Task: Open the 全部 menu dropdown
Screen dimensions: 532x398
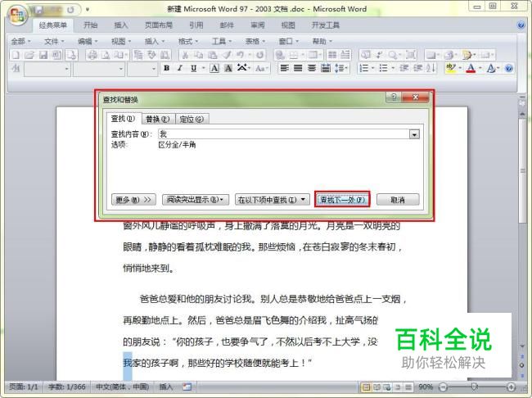Action: 20,42
